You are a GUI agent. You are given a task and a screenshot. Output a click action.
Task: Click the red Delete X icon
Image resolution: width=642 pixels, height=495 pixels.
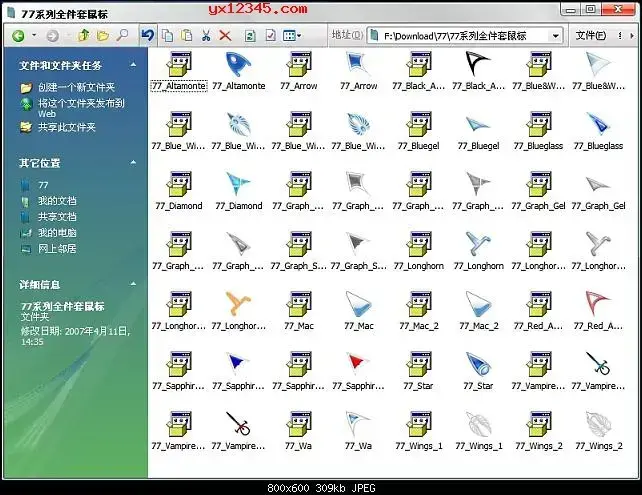pos(225,36)
